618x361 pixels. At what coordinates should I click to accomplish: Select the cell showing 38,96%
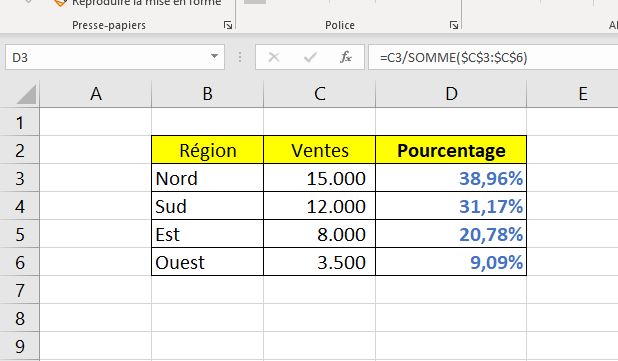[x=451, y=178]
